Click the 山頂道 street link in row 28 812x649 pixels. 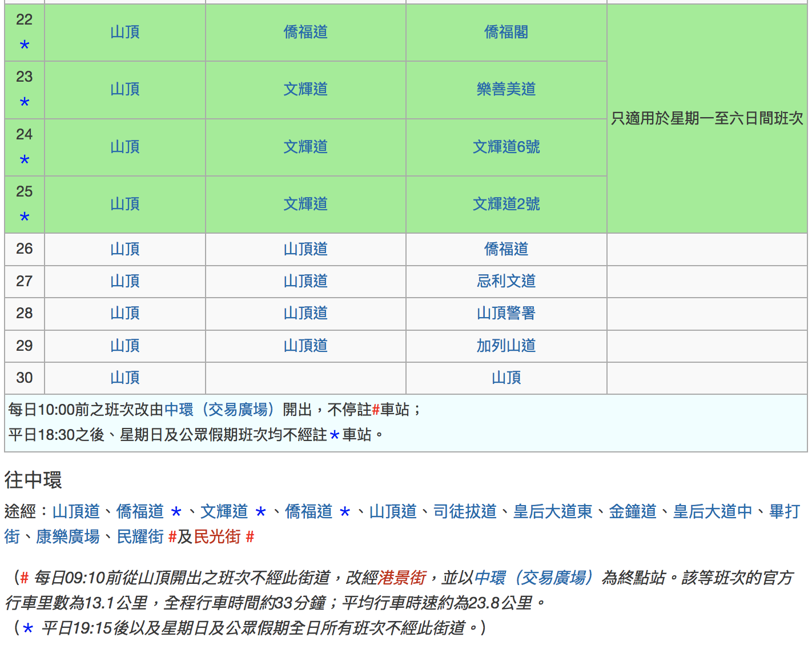pyautogui.click(x=305, y=313)
